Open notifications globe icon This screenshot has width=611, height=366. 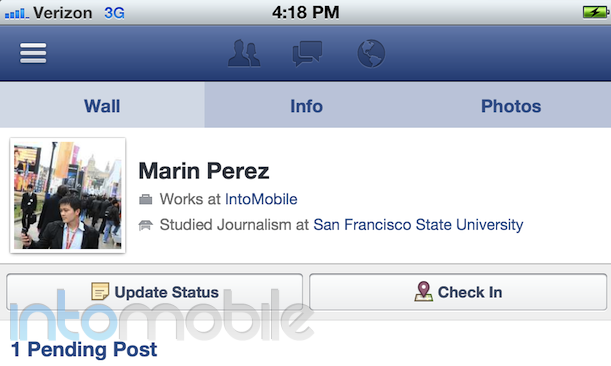371,53
